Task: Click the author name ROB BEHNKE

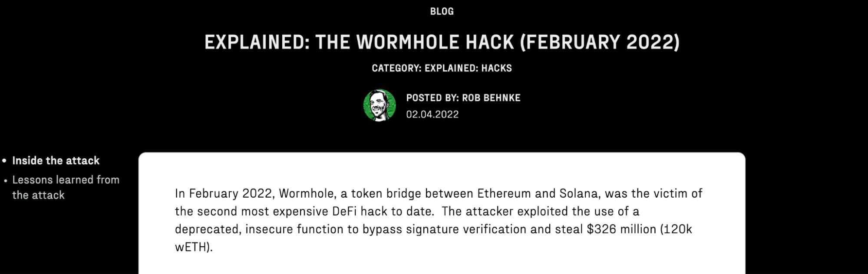Action: click(x=491, y=98)
